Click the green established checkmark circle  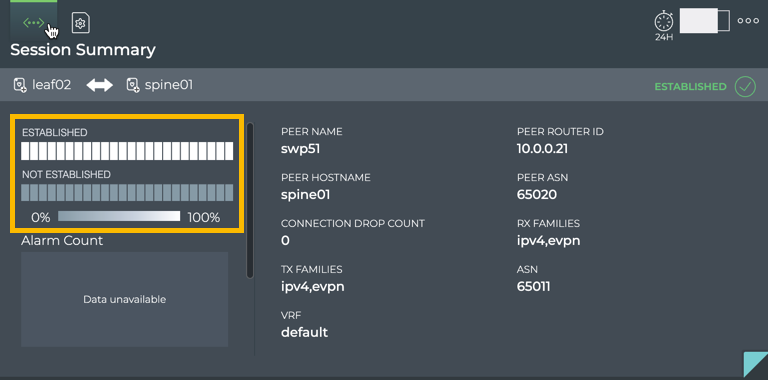click(x=745, y=87)
